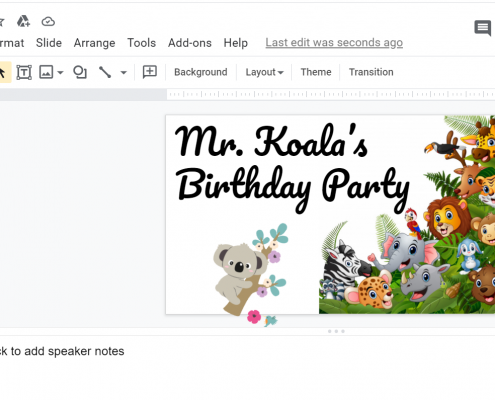Click the Theme button

coord(316,72)
